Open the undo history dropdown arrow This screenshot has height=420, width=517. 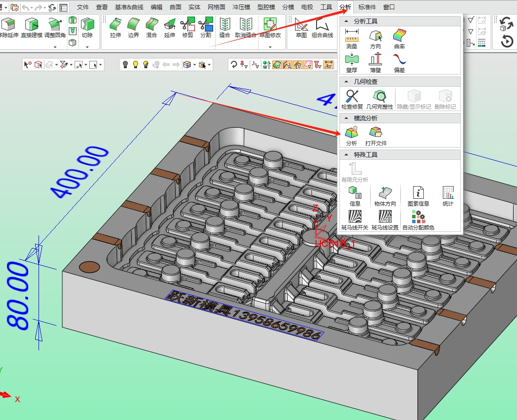click(32, 8)
